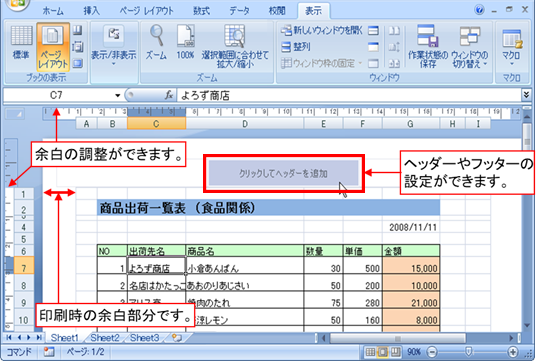This screenshot has height=361, width=544.
Task: Click the 出荷先名 header cell
Action: point(156,250)
